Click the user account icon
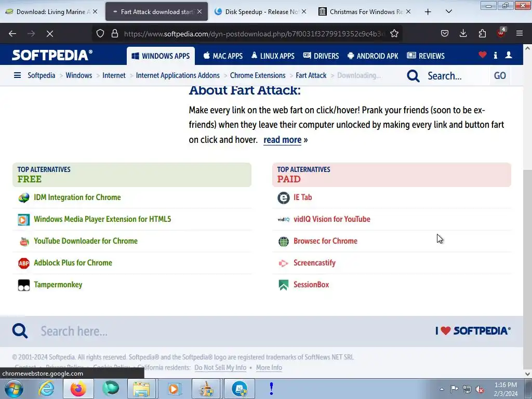 [509, 55]
